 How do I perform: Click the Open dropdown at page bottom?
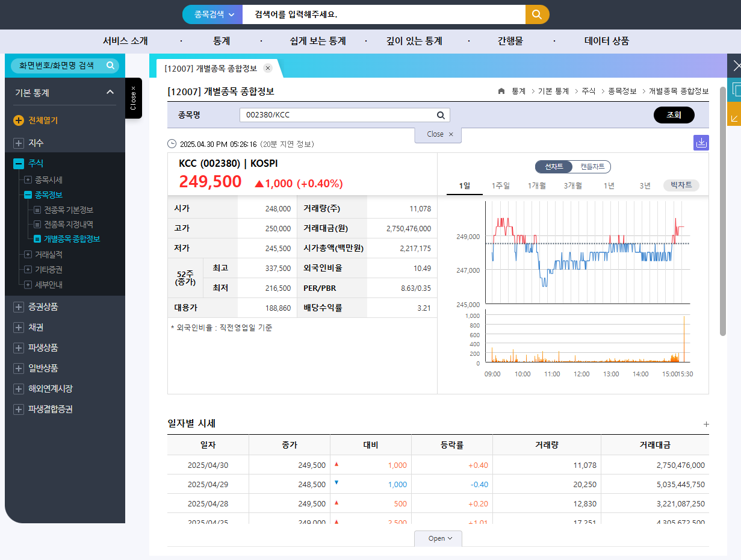click(x=438, y=538)
